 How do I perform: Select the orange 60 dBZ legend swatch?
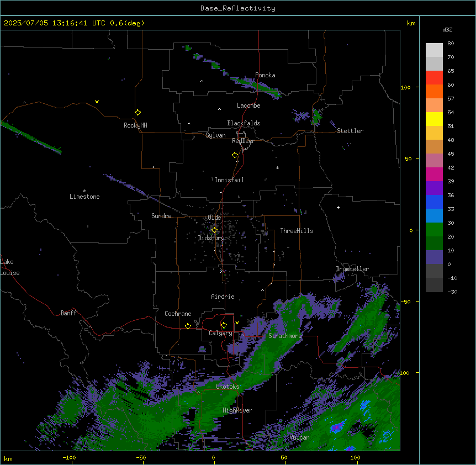434,91
